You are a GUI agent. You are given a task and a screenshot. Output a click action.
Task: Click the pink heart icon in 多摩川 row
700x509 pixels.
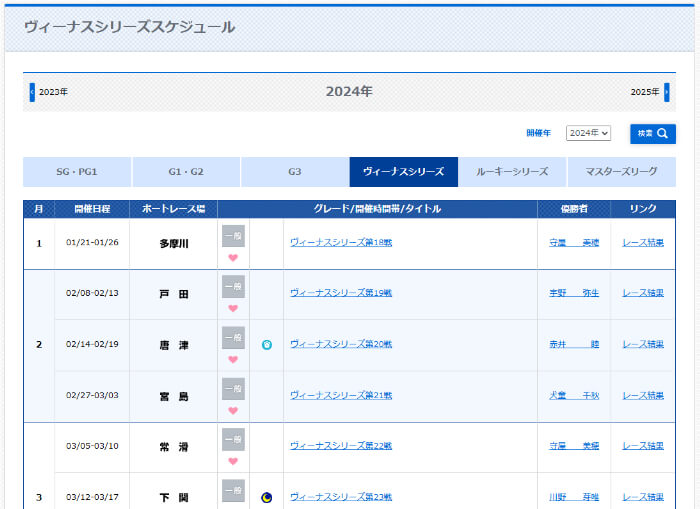233,257
